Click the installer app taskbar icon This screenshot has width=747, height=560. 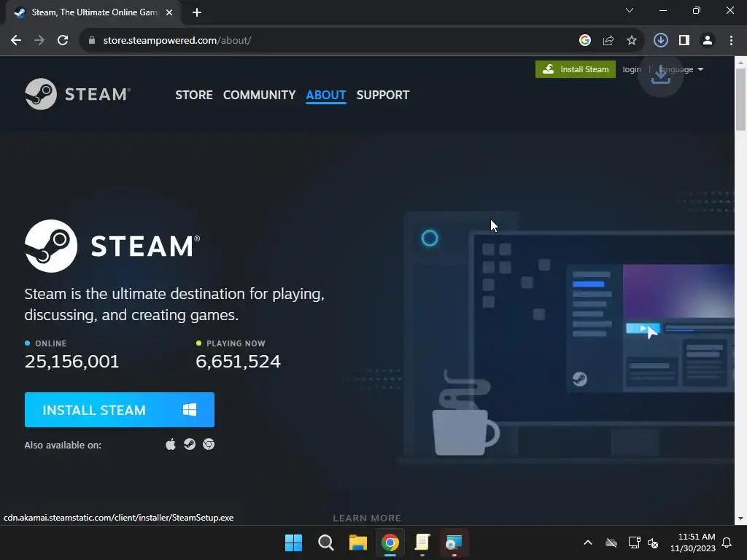pos(454,542)
